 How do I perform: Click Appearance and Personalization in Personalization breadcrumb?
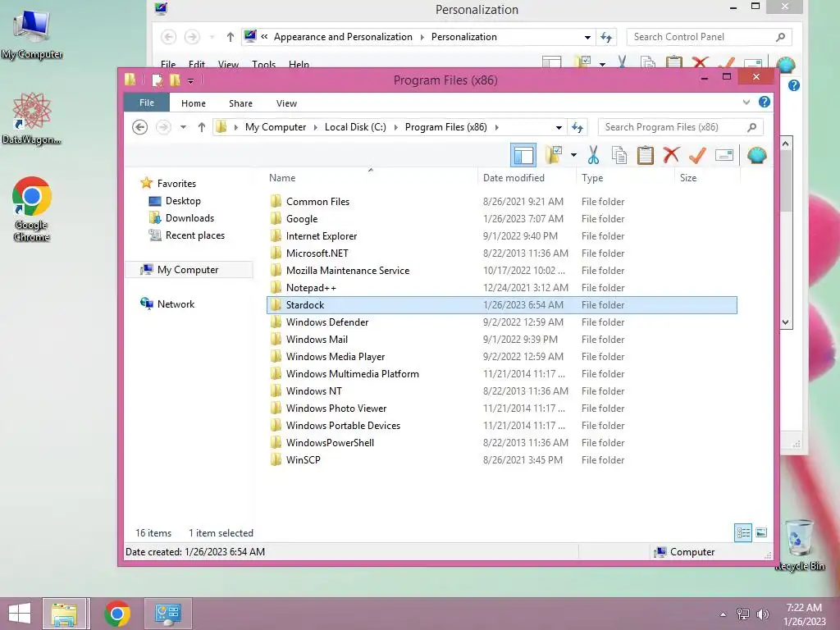coord(343,37)
